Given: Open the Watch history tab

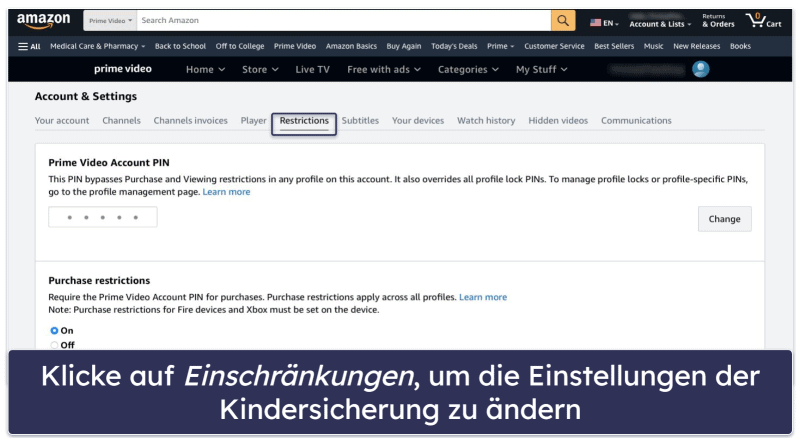Looking at the screenshot, I should [486, 120].
